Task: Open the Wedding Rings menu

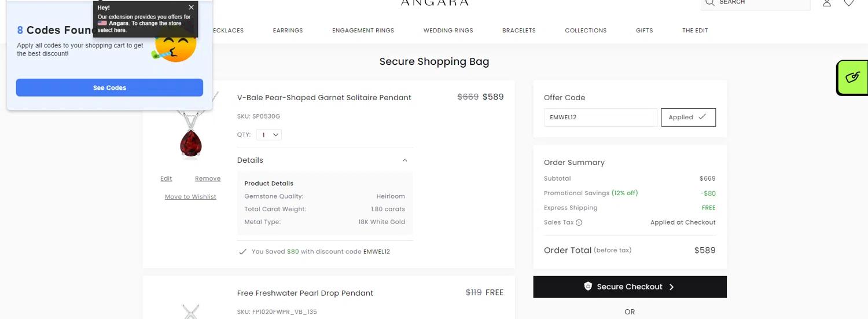Action: 448,31
